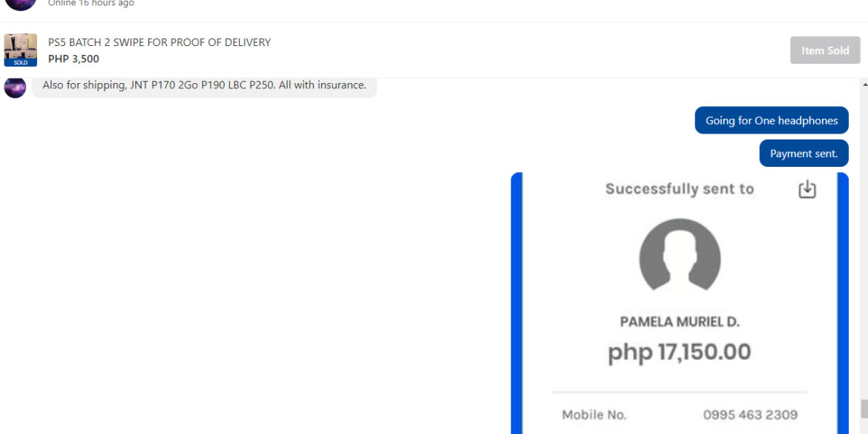Click the SOLD badge on listing thumbnail
The width and height of the screenshot is (868, 434).
pos(21,62)
